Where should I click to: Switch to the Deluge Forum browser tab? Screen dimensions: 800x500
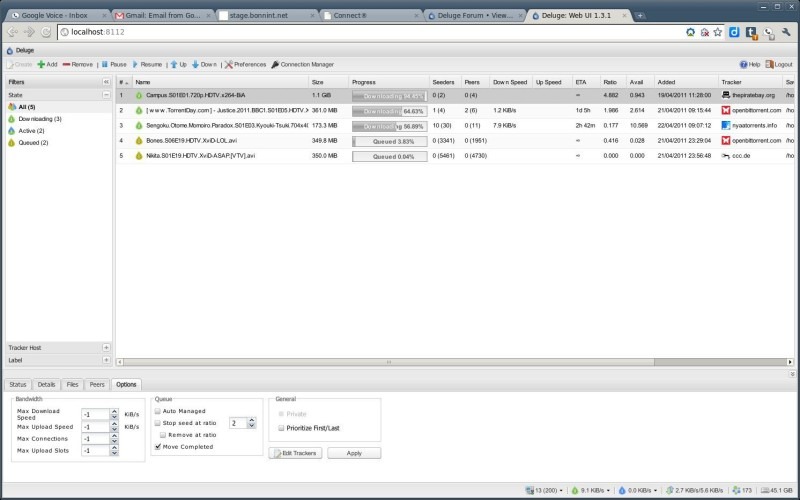[x=476, y=15]
